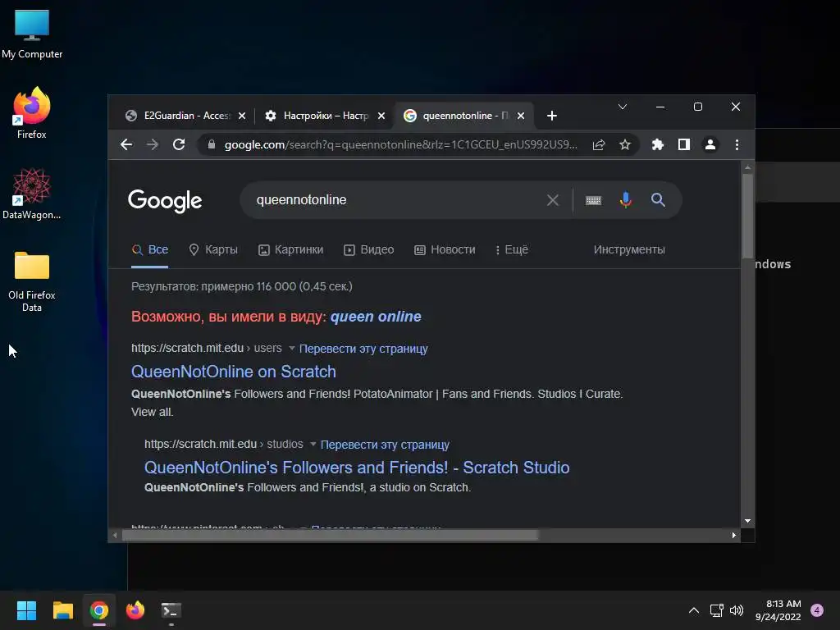Screen dimensions: 840x630
Task: Click the horizontal scrollbar left arrow
Action: [115, 535]
